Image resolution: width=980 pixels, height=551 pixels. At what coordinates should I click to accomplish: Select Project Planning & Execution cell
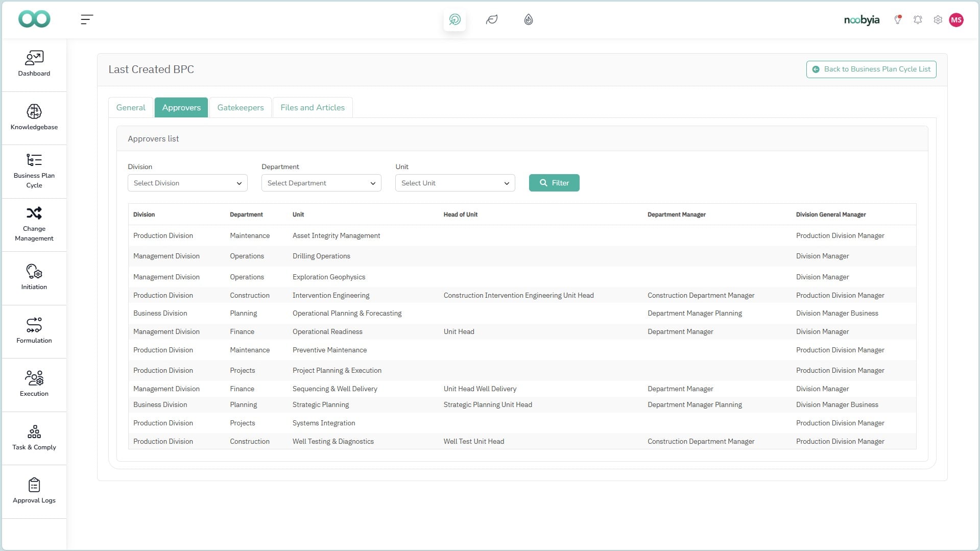click(x=337, y=370)
